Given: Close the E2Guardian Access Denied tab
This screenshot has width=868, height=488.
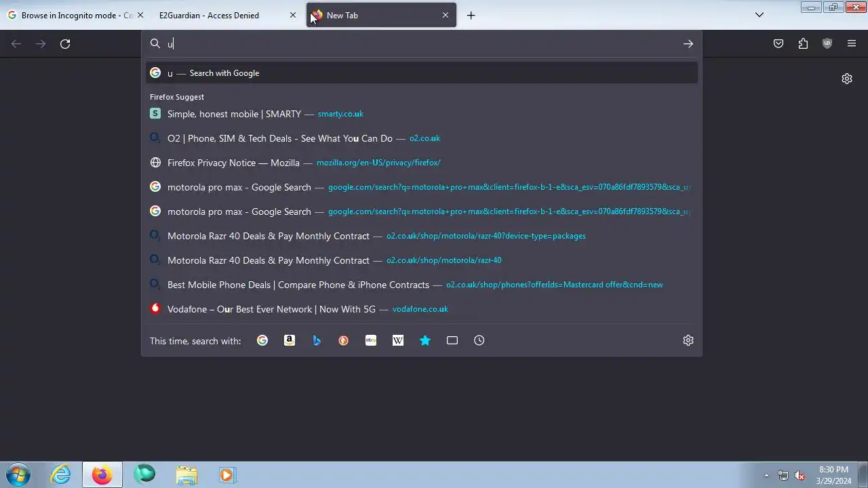Looking at the screenshot, I should [293, 15].
